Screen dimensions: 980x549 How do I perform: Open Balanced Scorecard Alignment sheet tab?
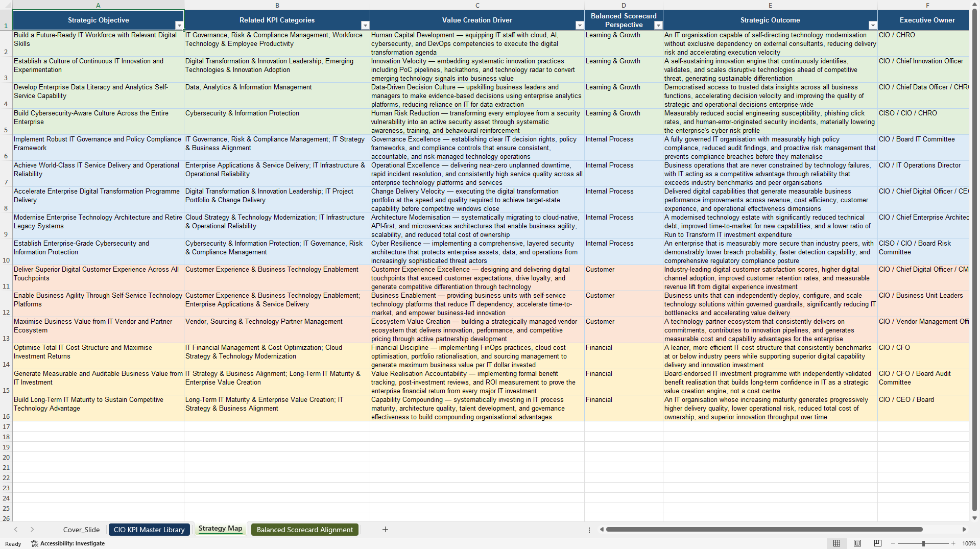304,530
